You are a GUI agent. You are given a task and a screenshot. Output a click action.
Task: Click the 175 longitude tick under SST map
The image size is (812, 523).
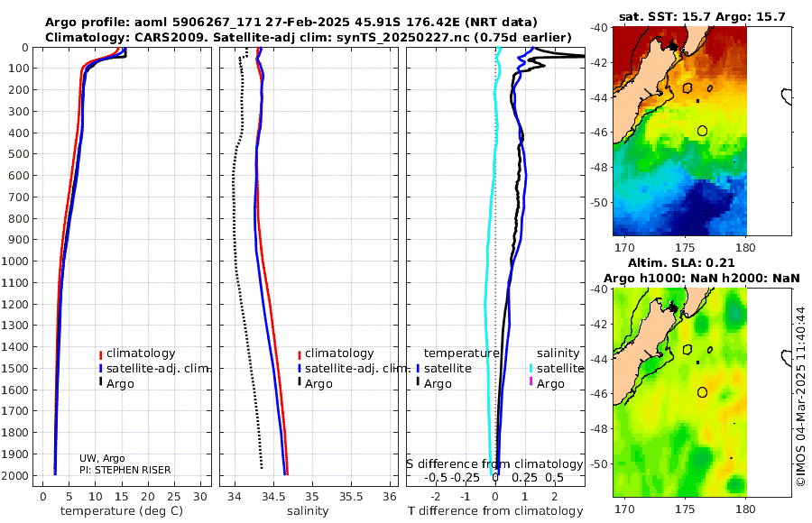685,247
